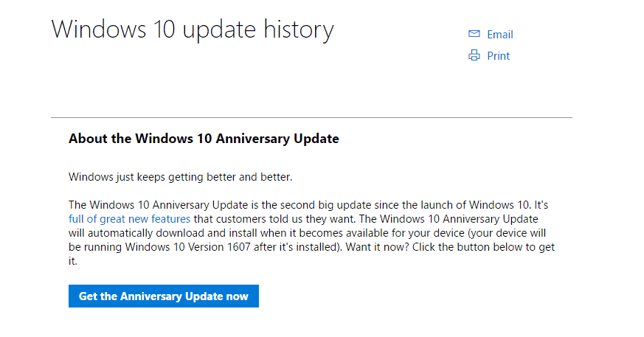Click 'About the Windows 10 Anniversary Update' heading
This screenshot has width=644, height=337.
click(204, 139)
